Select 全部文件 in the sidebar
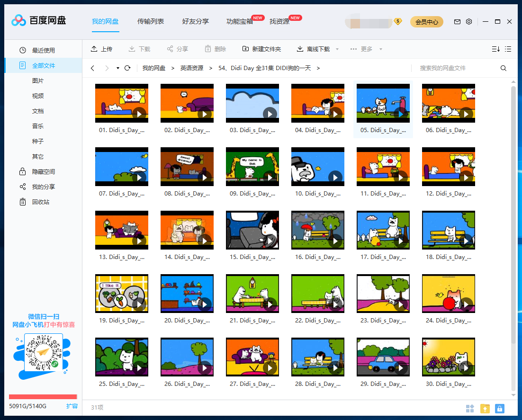Image resolution: width=522 pixels, height=420 pixels. click(x=43, y=65)
